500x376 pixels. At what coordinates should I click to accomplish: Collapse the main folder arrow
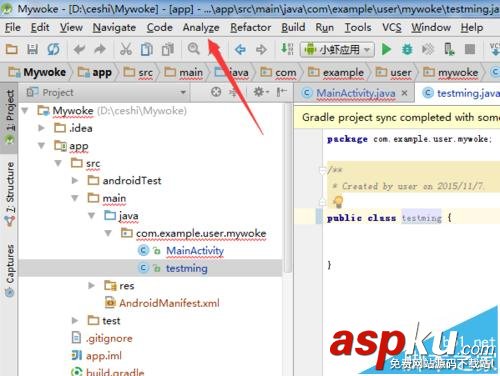pyautogui.click(x=75, y=198)
